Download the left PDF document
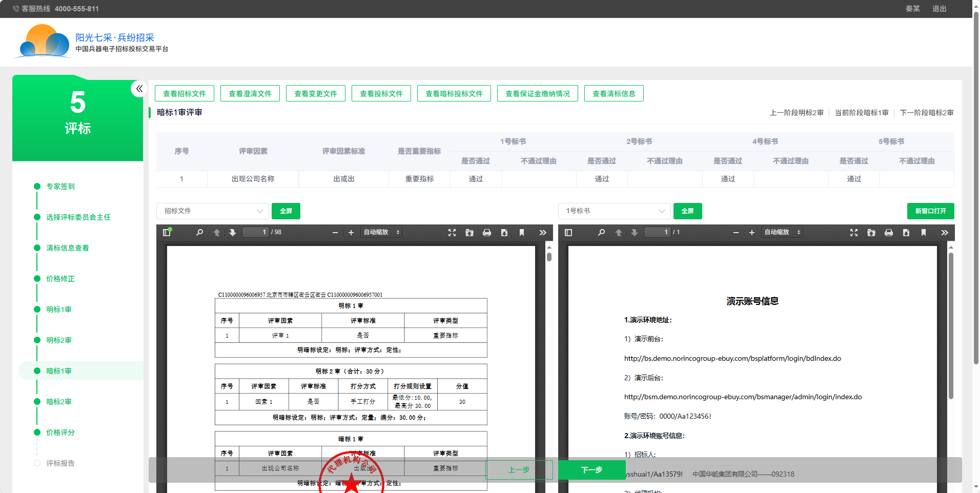This screenshot has width=980, height=493. pyautogui.click(x=504, y=233)
